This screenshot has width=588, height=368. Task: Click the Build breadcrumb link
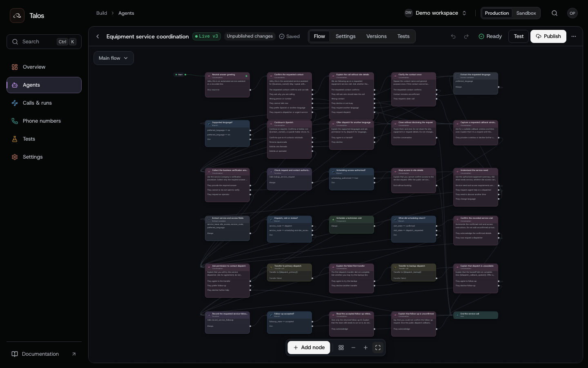pyautogui.click(x=102, y=13)
